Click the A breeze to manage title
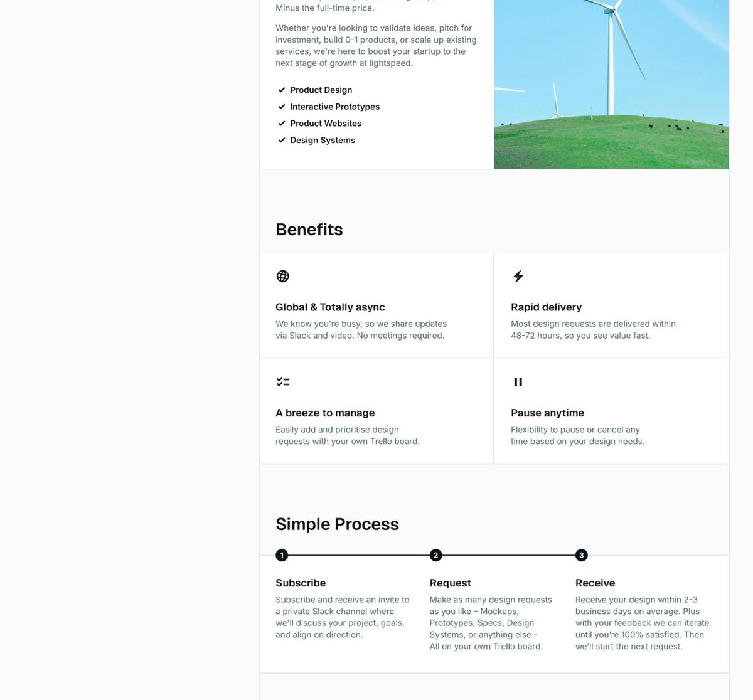Image resolution: width=753 pixels, height=700 pixels. 325,413
